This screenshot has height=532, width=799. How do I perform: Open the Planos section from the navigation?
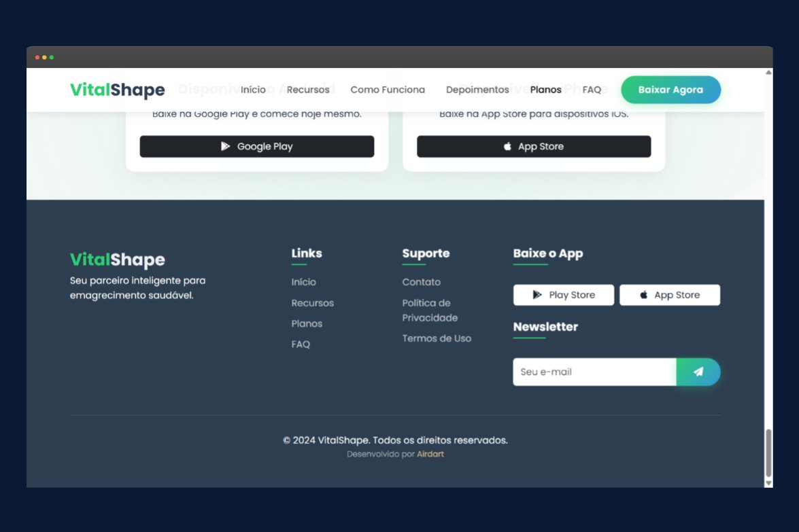point(545,89)
